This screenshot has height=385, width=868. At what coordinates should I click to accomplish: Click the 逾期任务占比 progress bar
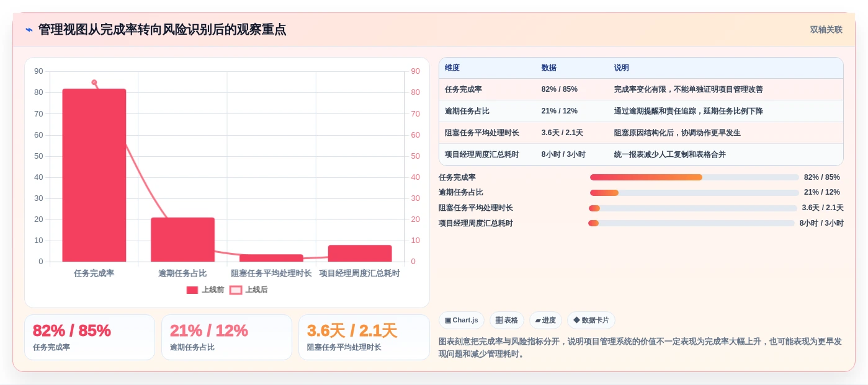point(694,193)
